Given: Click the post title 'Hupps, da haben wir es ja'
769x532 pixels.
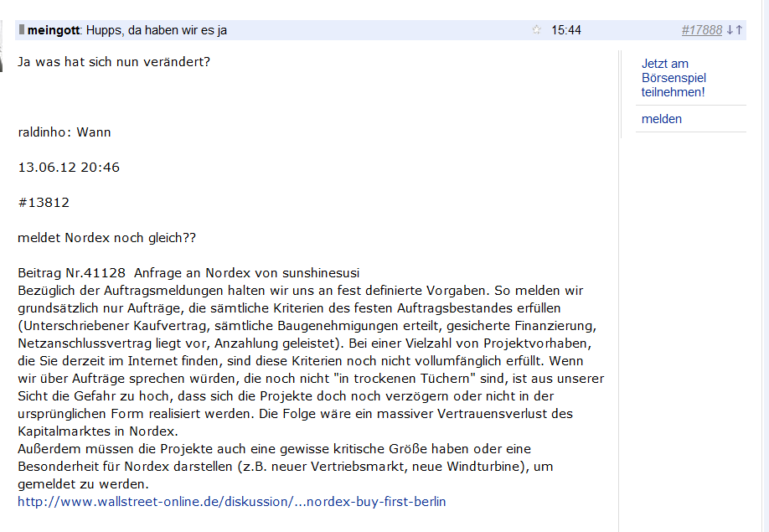Looking at the screenshot, I should [157, 30].
